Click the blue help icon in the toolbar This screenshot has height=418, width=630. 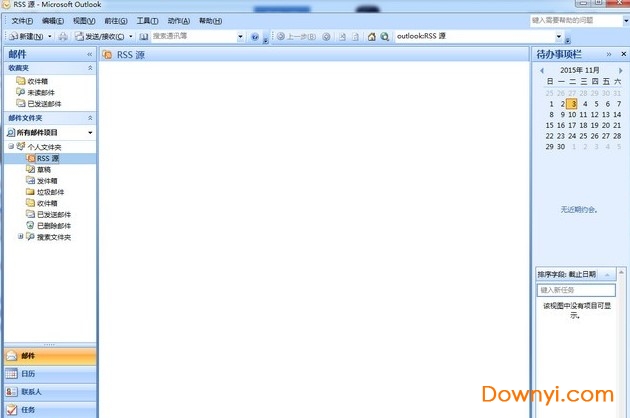point(255,37)
